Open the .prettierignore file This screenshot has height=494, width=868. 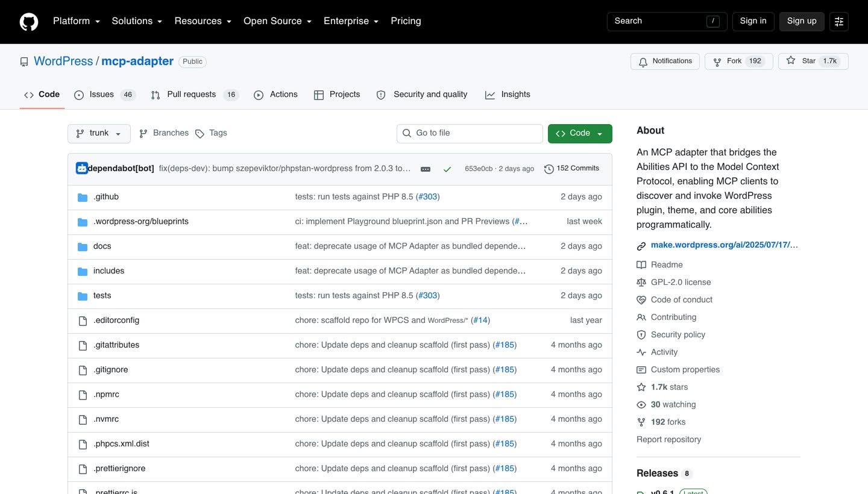pos(119,469)
